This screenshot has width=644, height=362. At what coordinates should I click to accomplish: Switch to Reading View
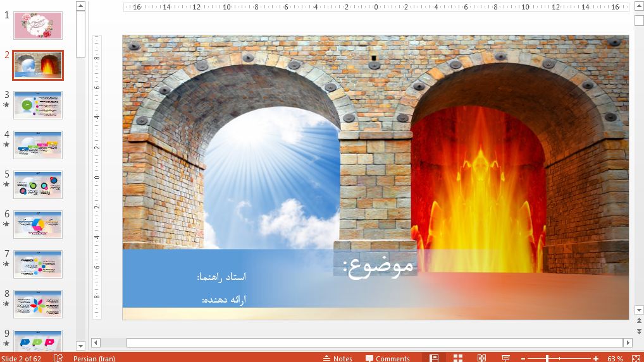(481, 358)
